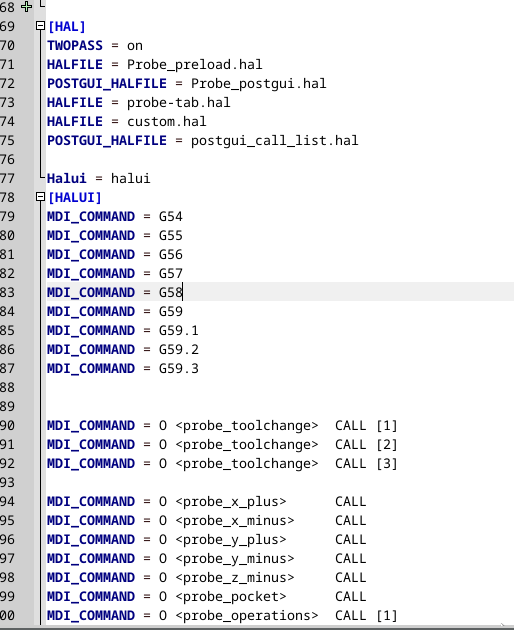Collapse the [HALUI] section fold marker
This screenshot has height=630, width=514.
coord(40,197)
